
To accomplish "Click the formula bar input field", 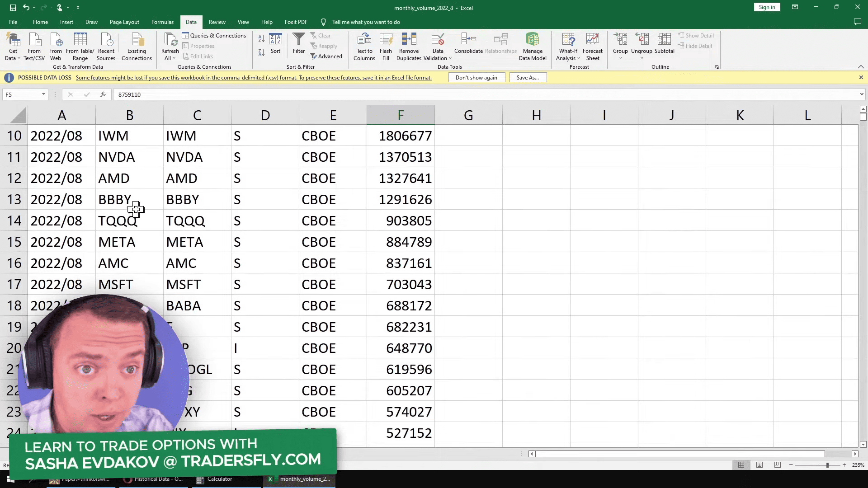I will (x=486, y=94).
